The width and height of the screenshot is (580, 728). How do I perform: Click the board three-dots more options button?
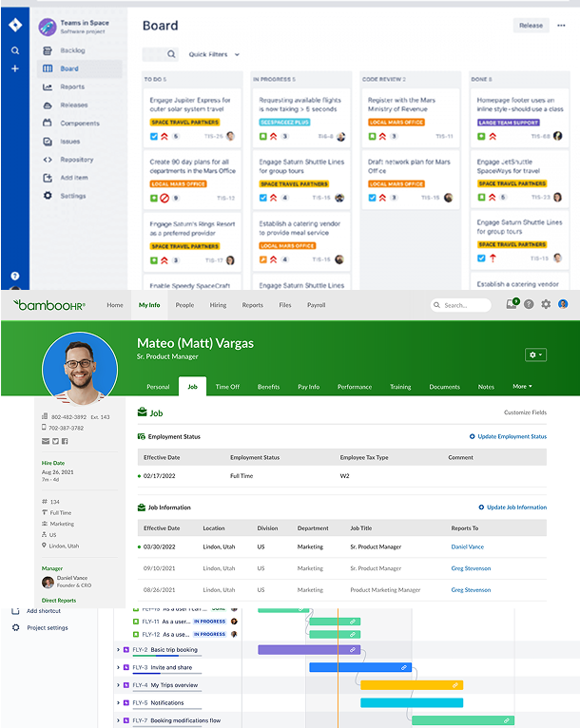(562, 26)
